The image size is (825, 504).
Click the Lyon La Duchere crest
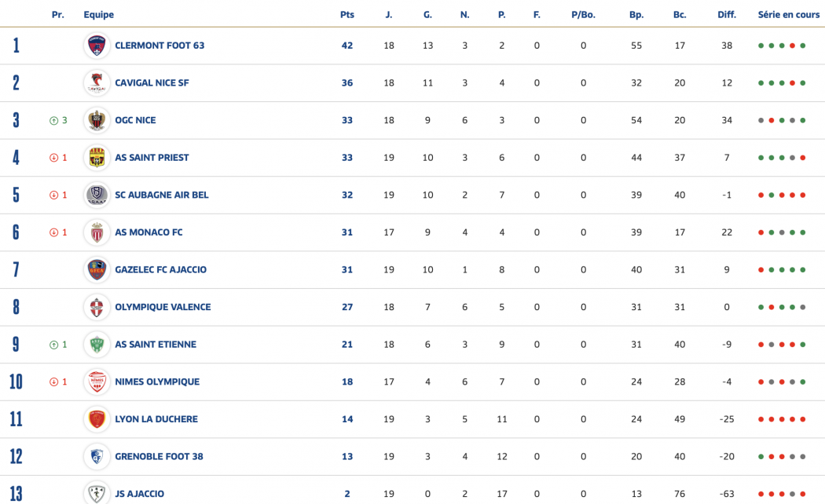click(97, 419)
